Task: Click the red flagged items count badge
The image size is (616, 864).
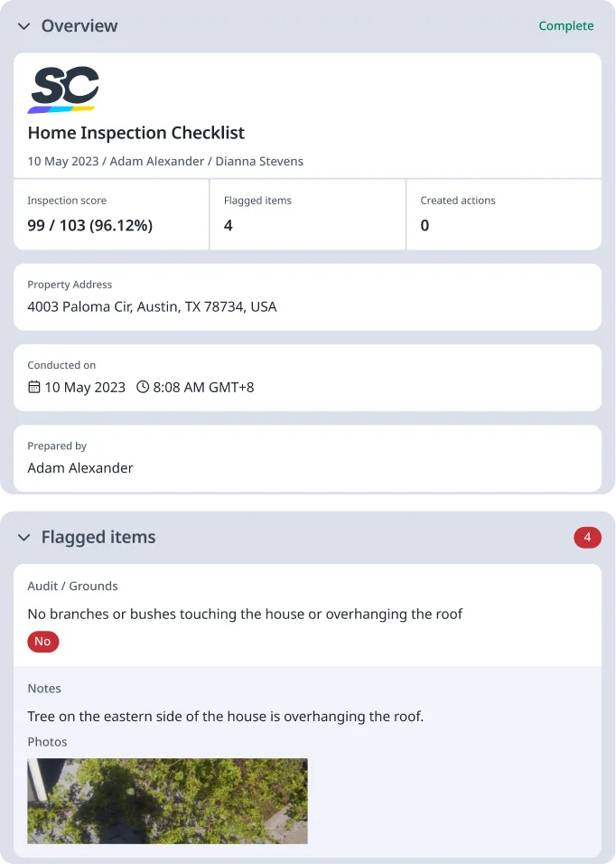Action: 588,537
